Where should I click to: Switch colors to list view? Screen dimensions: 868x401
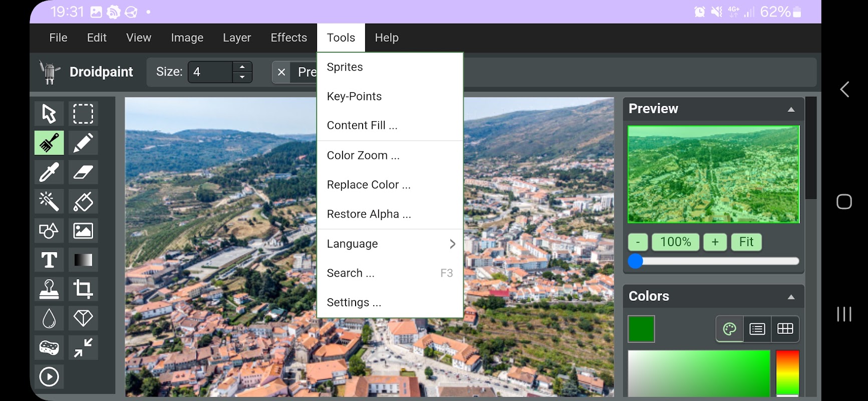tap(757, 329)
